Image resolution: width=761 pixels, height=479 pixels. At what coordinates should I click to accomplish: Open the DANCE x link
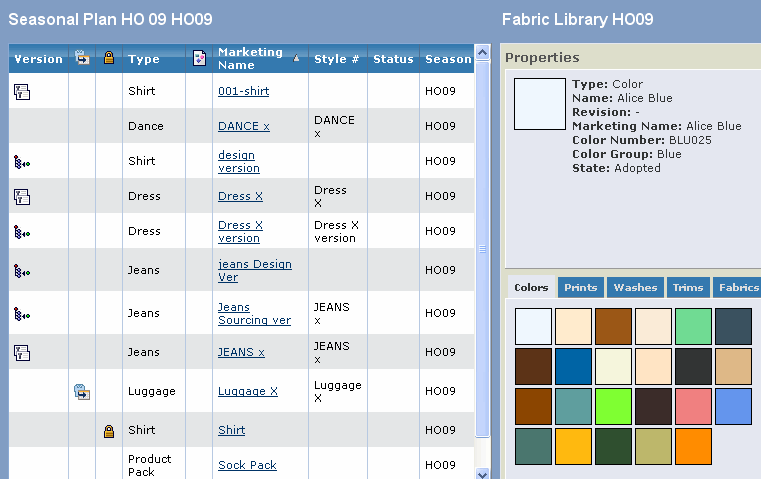click(244, 126)
